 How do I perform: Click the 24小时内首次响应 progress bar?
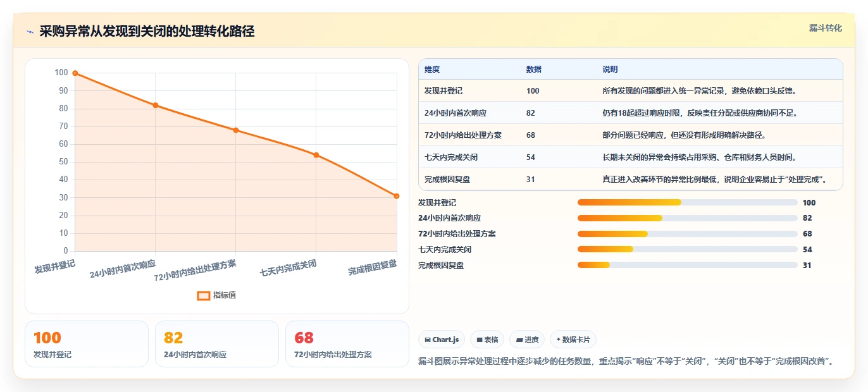(688, 218)
